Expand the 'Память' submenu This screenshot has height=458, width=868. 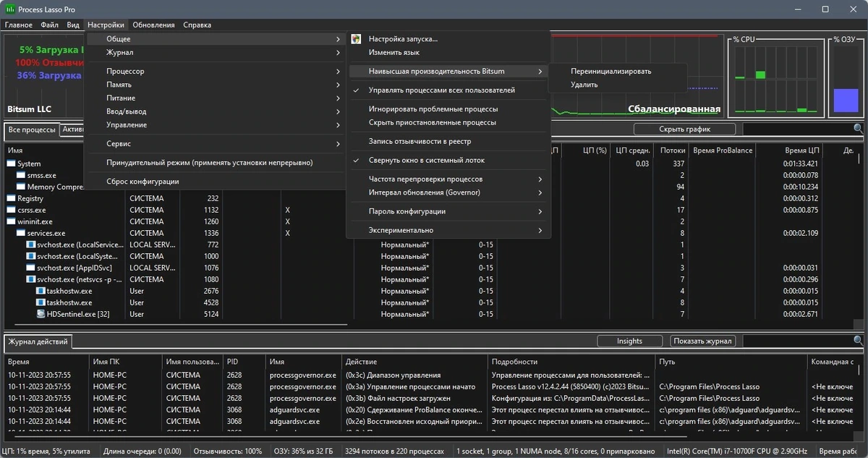[x=215, y=85]
